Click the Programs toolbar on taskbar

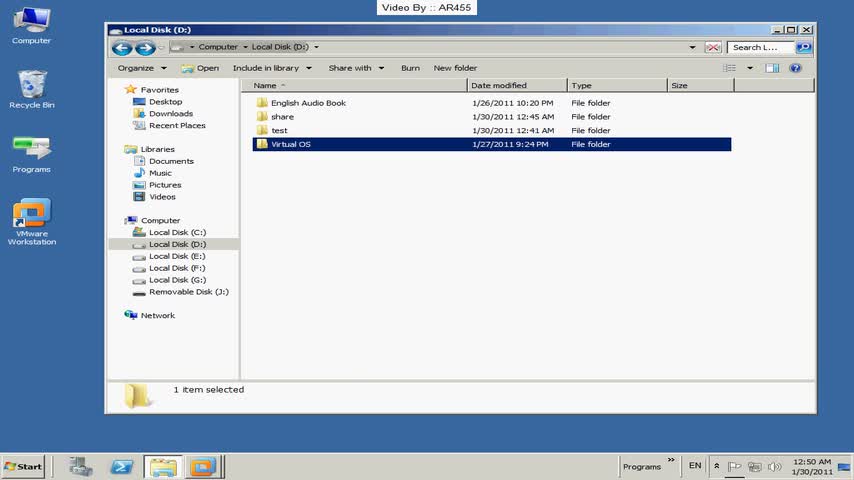tap(642, 467)
